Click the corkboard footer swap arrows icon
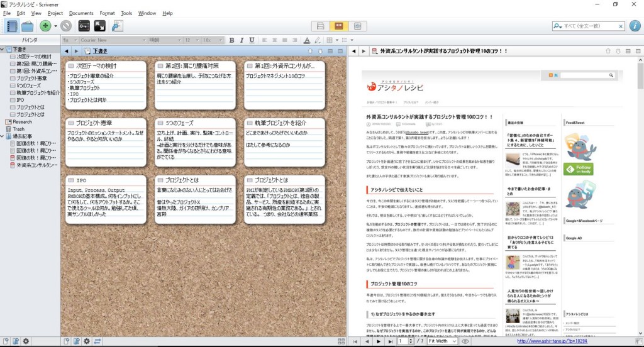The height and width of the screenshot is (347, 644). [x=97, y=341]
